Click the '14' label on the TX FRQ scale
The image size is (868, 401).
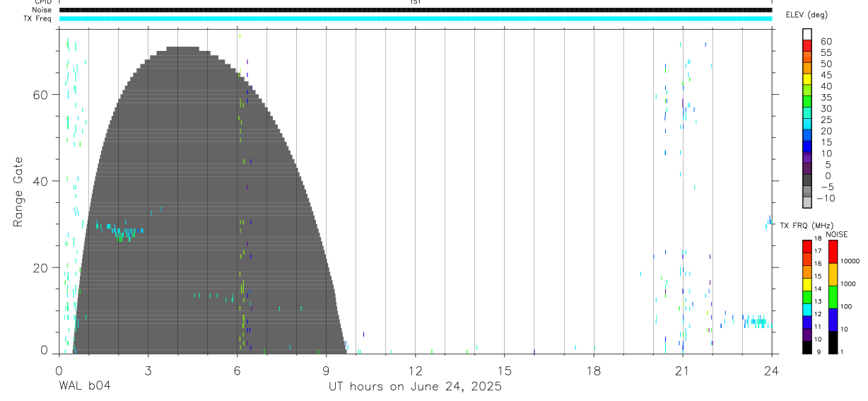(817, 289)
